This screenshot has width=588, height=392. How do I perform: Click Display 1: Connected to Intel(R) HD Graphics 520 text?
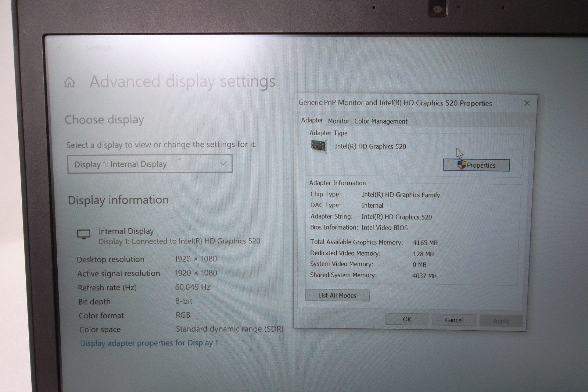click(179, 241)
